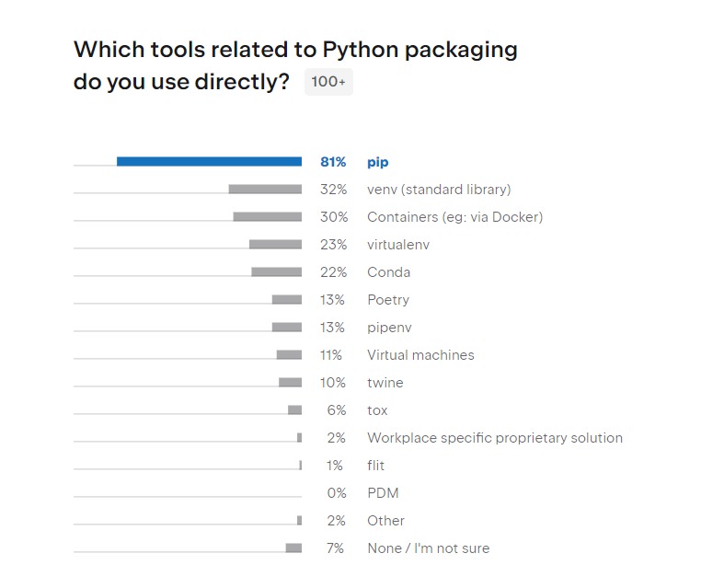Click the Containers (eg: via Docker) label
The width and height of the screenshot is (724, 588).
(454, 217)
